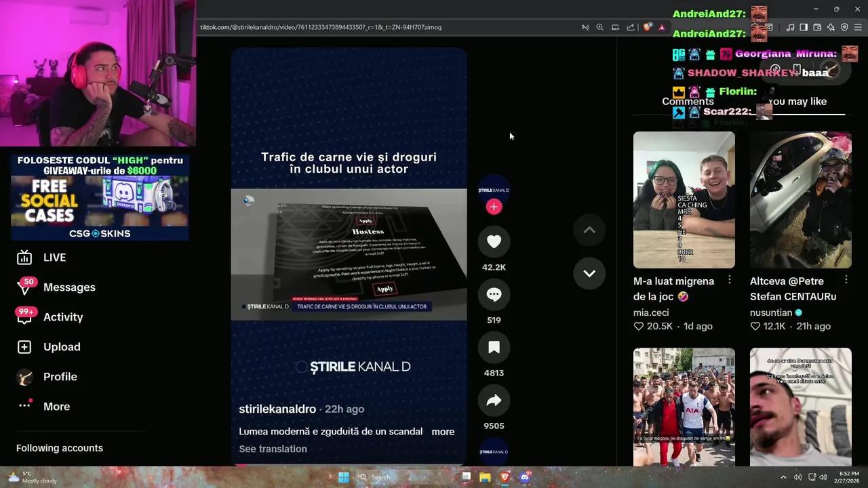Click the browser zoom magnifier icon
Image resolution: width=868 pixels, height=488 pixels.
(599, 27)
